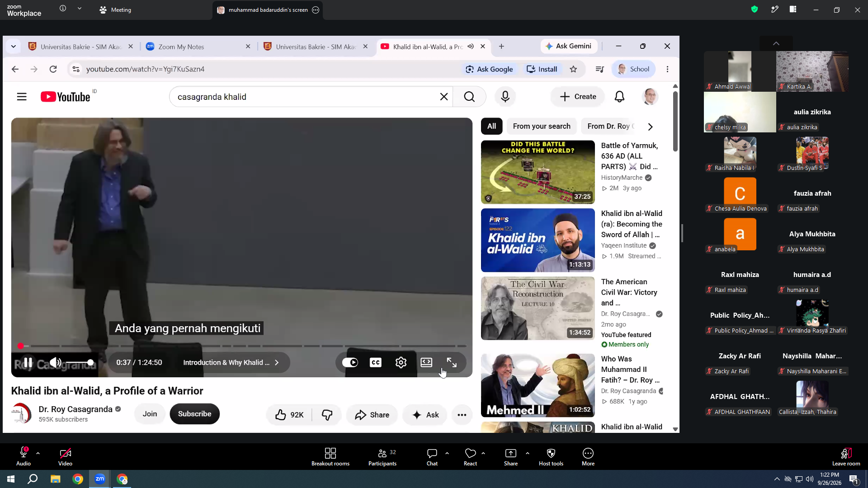
Task: Subscribe to Dr. Roy Casagranda channel
Action: [x=195, y=414]
